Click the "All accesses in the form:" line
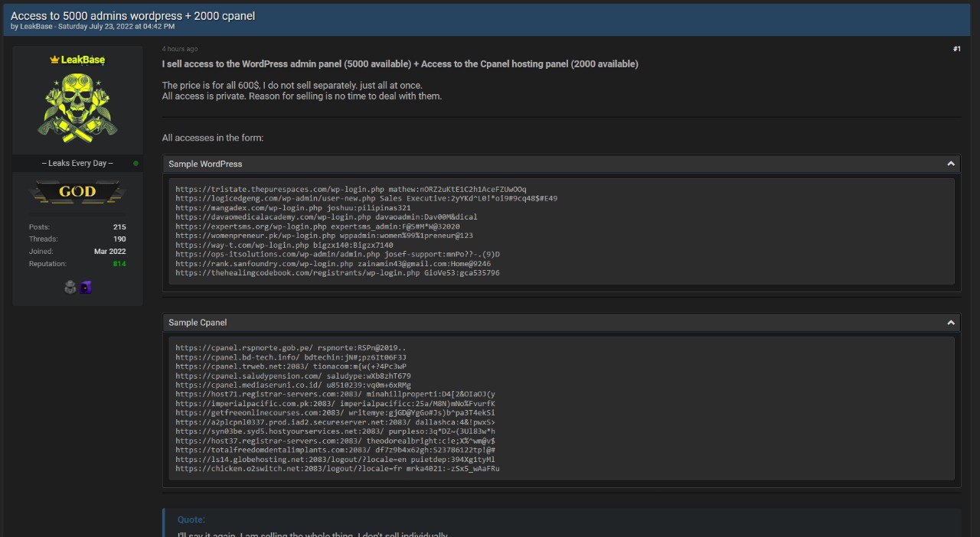980x537 pixels. click(213, 138)
